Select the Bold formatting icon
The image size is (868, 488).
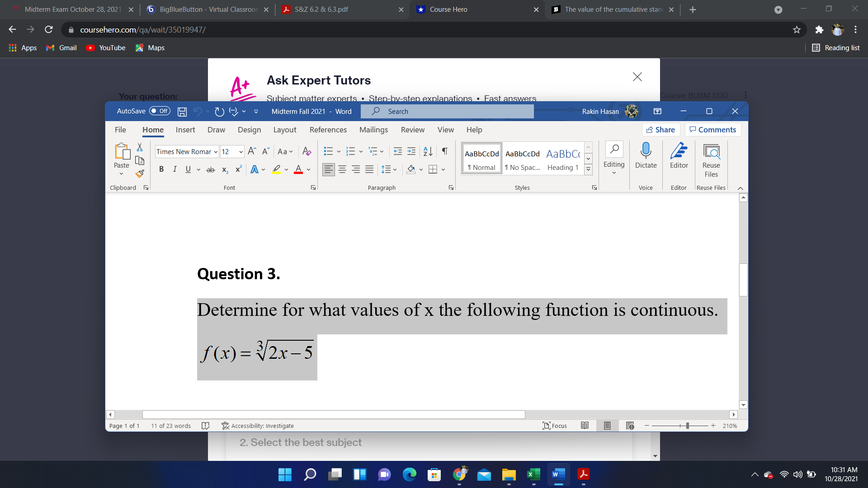point(161,169)
